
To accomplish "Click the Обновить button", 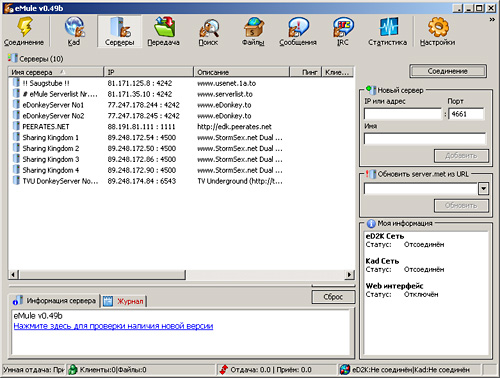I will click(461, 205).
